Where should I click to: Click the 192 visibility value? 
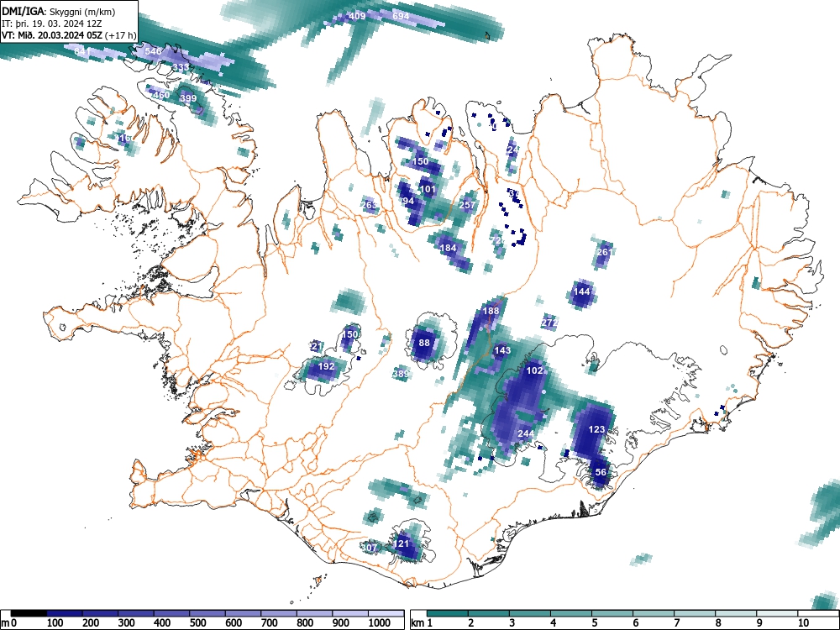326,366
